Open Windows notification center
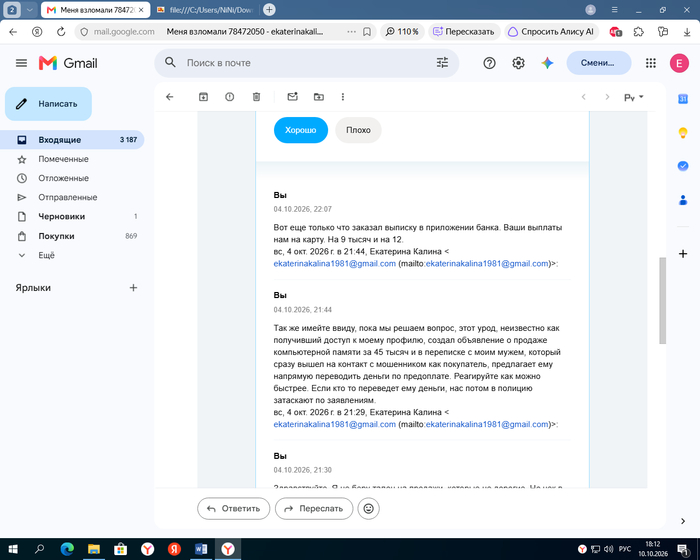The width and height of the screenshot is (700, 560). [683, 549]
